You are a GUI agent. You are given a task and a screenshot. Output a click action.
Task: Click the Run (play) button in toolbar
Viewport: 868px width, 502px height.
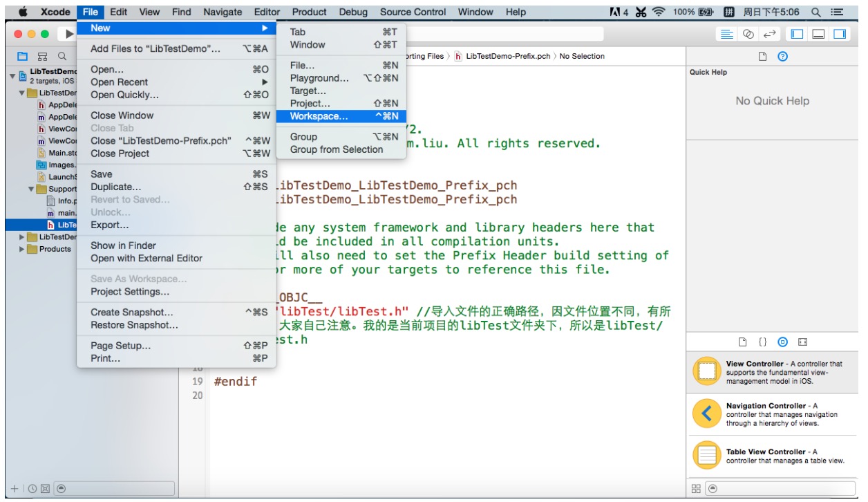(x=69, y=34)
